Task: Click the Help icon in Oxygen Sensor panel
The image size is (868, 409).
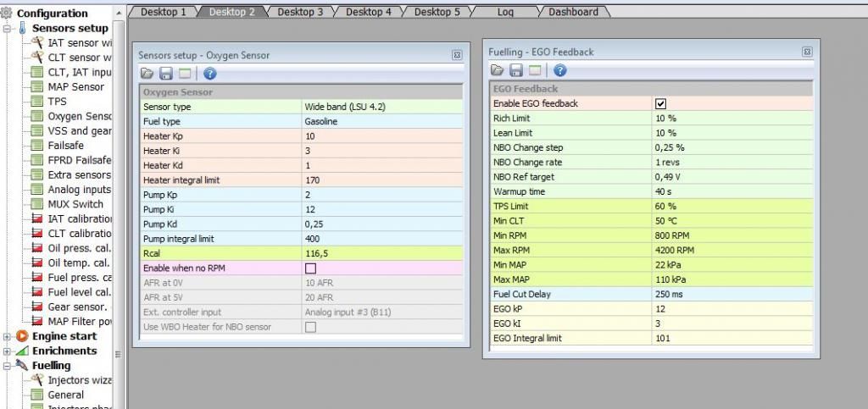Action: tap(210, 74)
